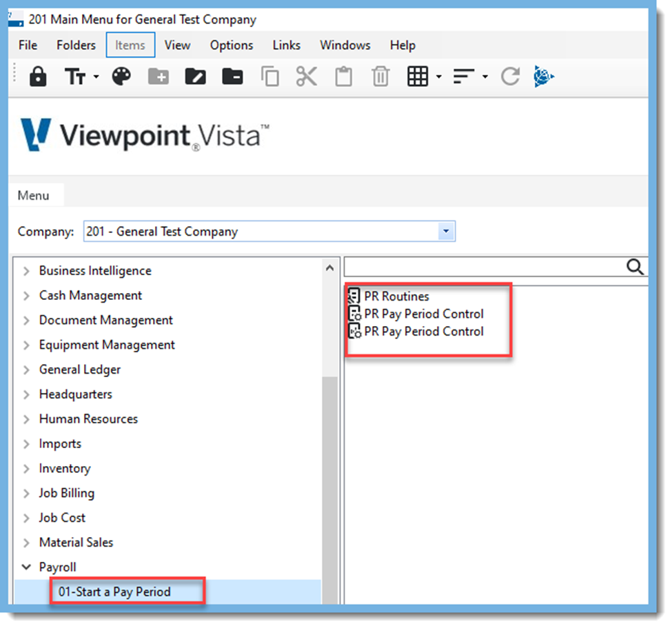The height and width of the screenshot is (628, 672).
Task: Select the Job Billing tree item
Action: [x=66, y=494]
